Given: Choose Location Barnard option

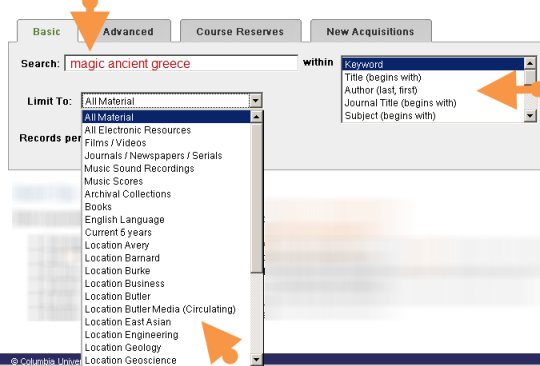Looking at the screenshot, I should pos(167,258).
